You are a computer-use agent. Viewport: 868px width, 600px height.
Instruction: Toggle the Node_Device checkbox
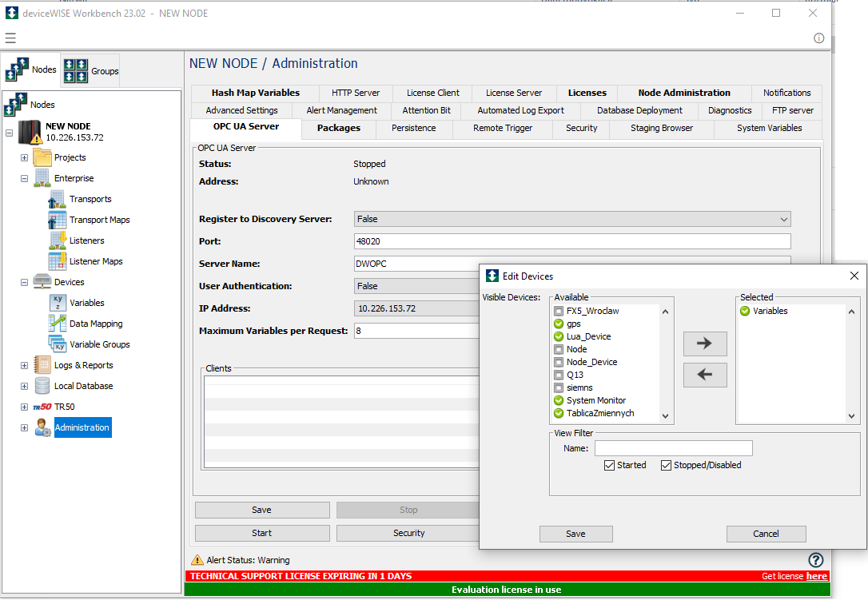point(559,362)
